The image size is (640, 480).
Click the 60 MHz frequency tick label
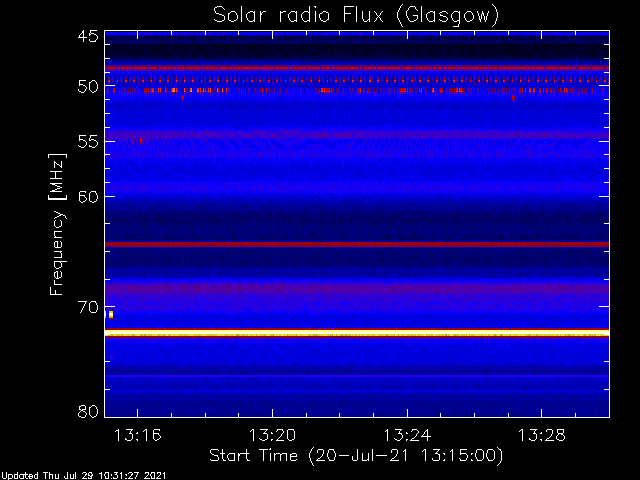click(87, 196)
